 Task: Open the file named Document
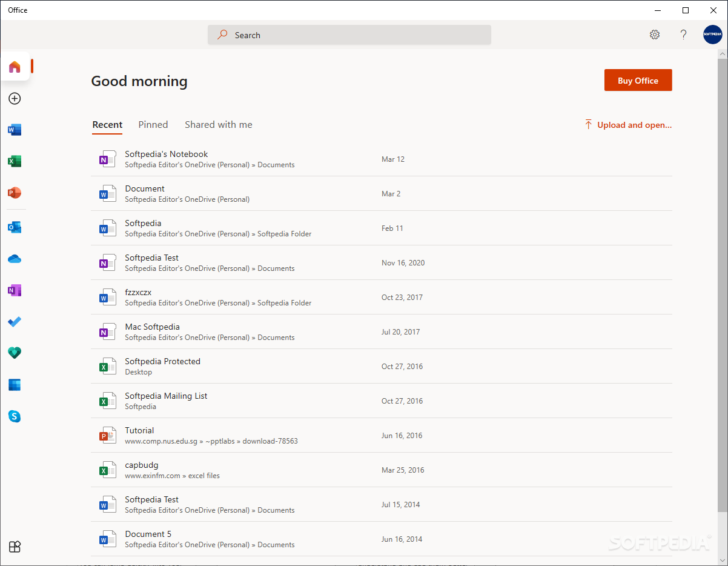[x=145, y=188]
